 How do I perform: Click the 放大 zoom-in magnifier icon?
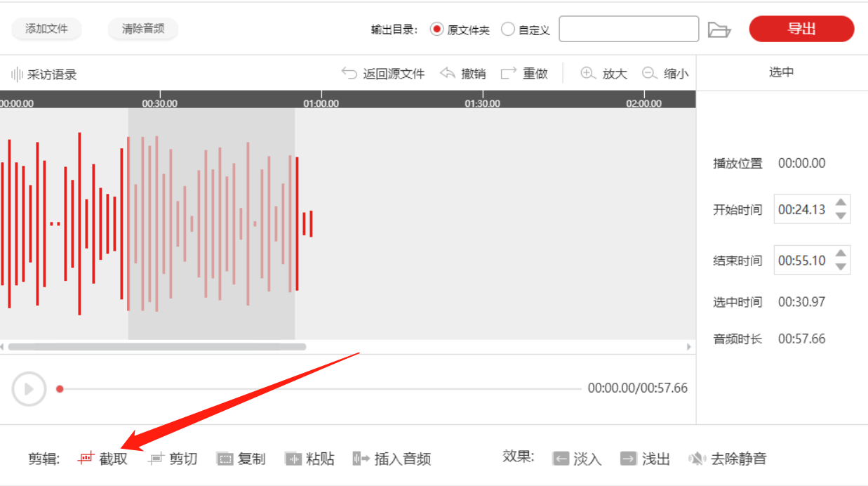tap(588, 73)
